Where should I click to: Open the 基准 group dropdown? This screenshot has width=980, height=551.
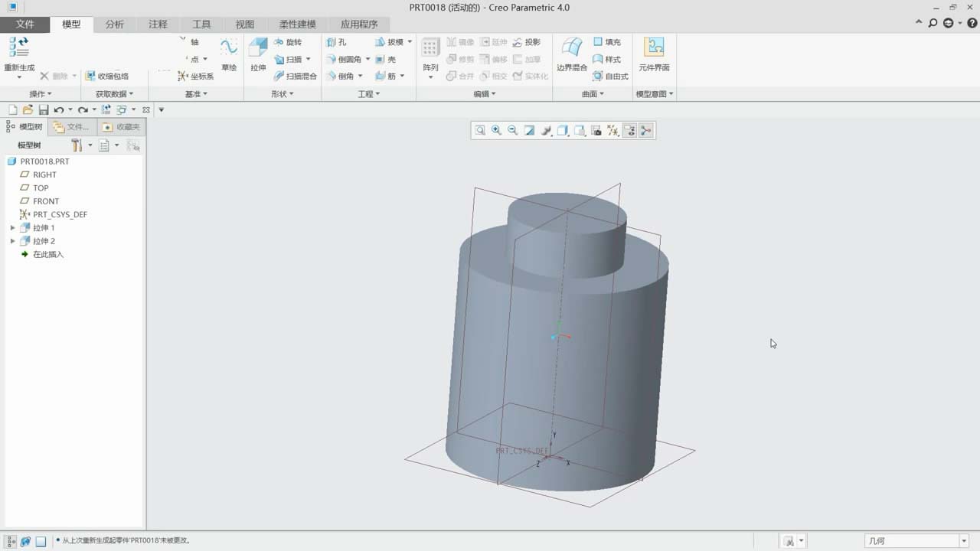pos(196,94)
